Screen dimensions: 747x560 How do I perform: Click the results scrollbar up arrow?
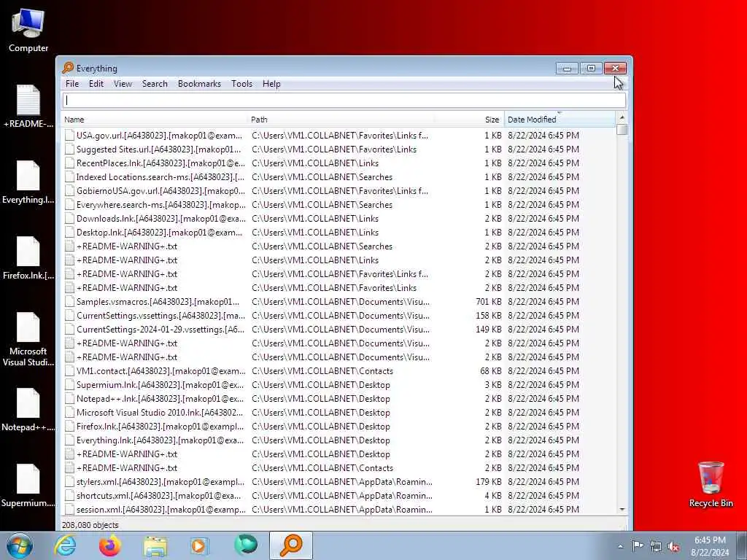coord(622,117)
